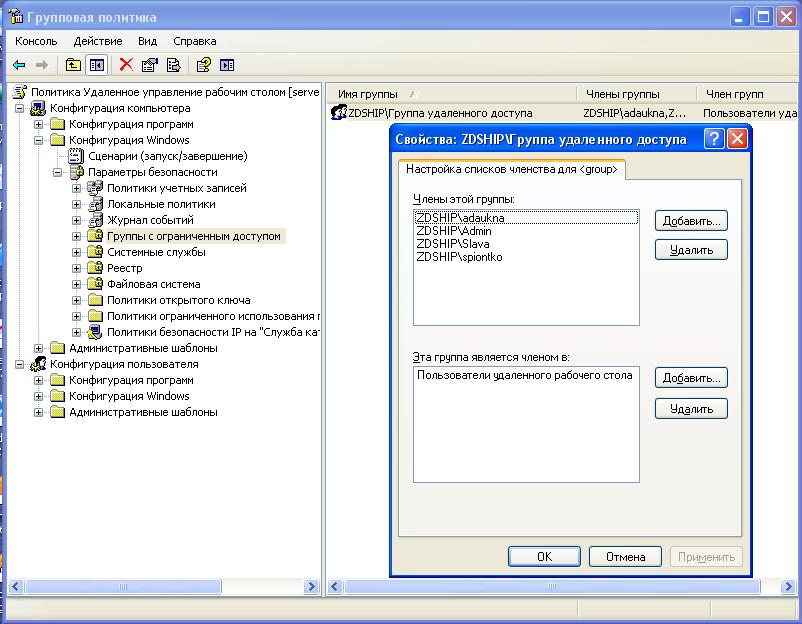
Task: Click the Group Policy window title icon
Action: [16, 17]
